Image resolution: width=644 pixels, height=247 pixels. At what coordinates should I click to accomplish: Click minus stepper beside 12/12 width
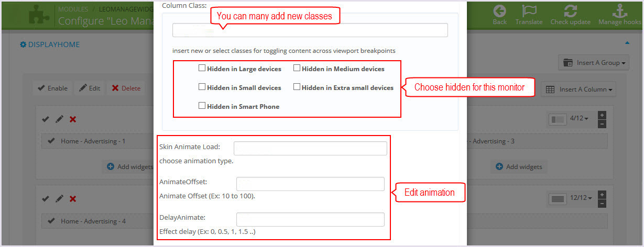pyautogui.click(x=602, y=203)
